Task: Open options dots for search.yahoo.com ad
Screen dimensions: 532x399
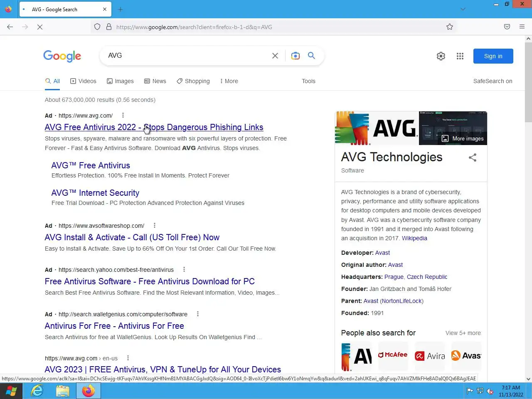Action: (184, 269)
